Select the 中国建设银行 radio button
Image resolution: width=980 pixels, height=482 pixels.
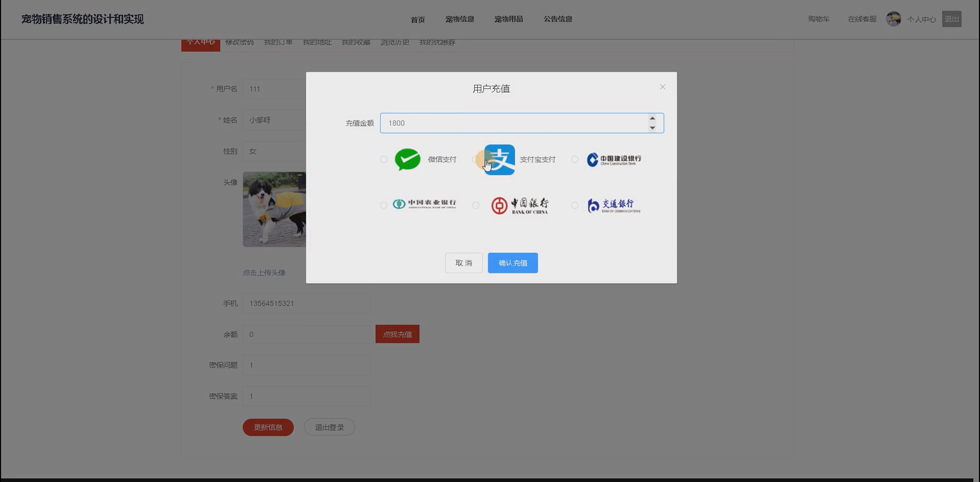coord(574,159)
